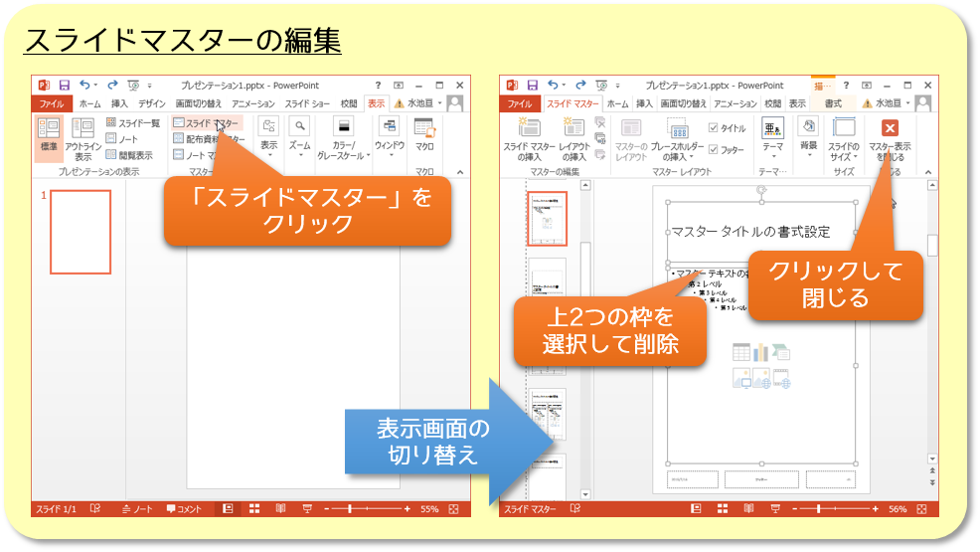Viewport: 980px width, 552px height.
Task: Toggle ノート pane in left status bar
Action: (137, 509)
